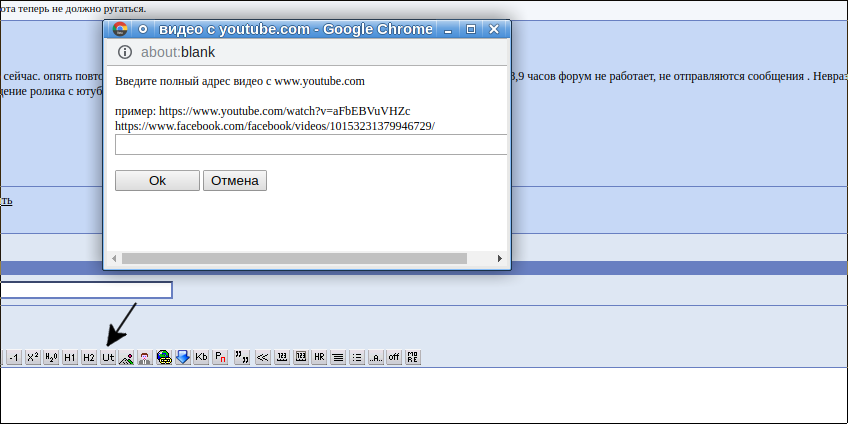848x424 pixels.
Task: Click the Pп transliteration button
Action: 220,357
